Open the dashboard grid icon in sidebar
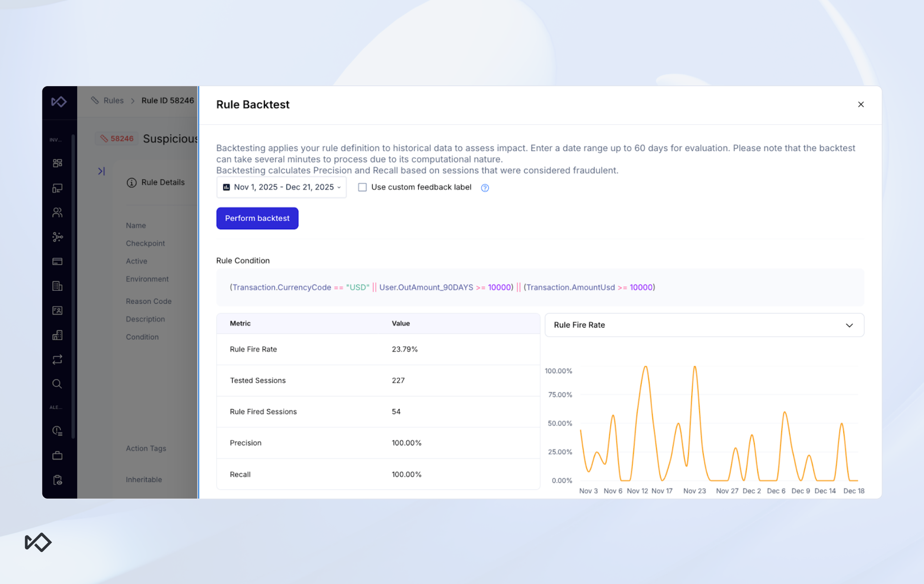Viewport: 924px width, 584px height. (x=57, y=163)
